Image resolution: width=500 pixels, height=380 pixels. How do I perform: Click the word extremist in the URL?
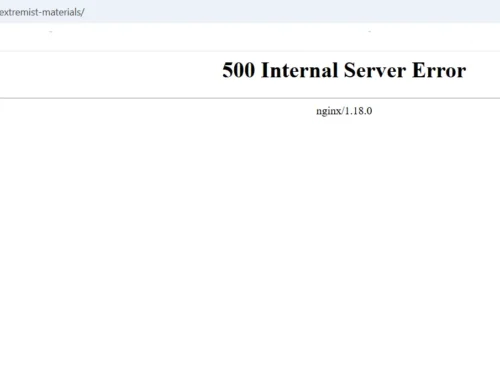[x=19, y=12]
